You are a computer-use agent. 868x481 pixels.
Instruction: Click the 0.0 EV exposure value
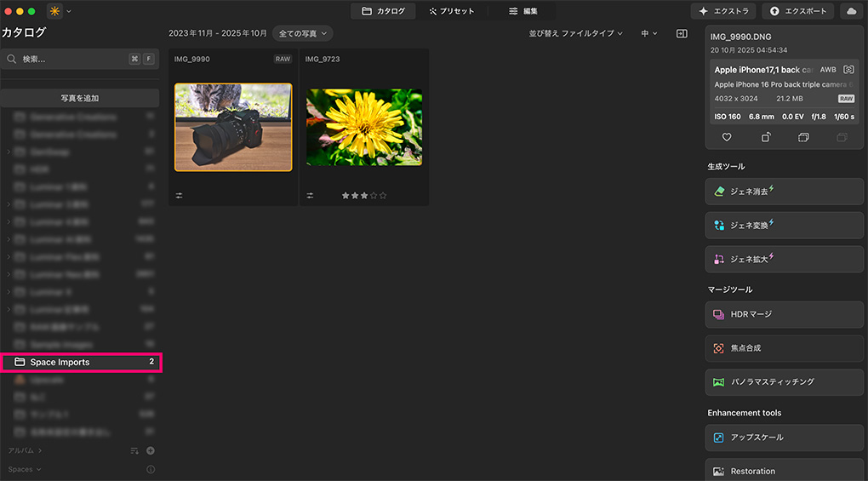point(793,117)
